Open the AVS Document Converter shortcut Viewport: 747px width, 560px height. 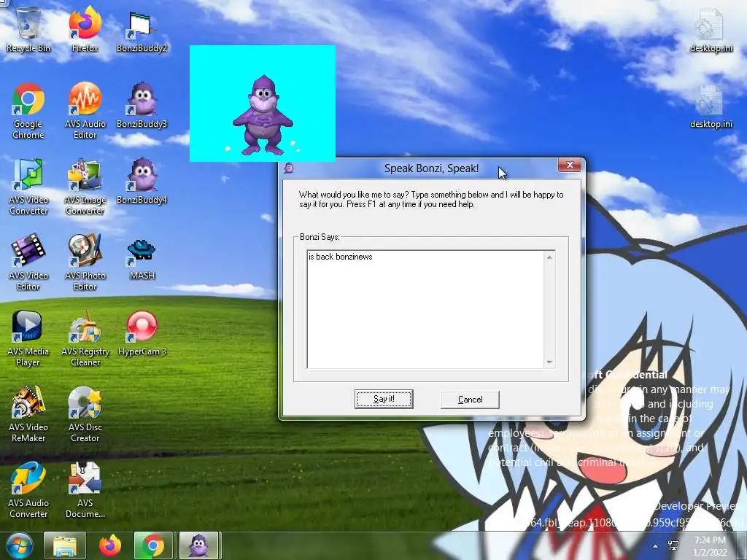(x=85, y=489)
